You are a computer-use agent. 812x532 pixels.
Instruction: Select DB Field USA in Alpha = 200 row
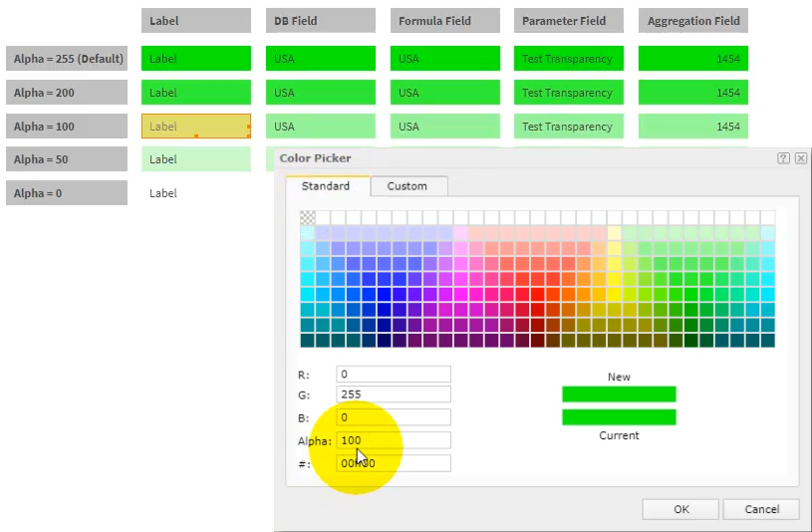pos(321,93)
